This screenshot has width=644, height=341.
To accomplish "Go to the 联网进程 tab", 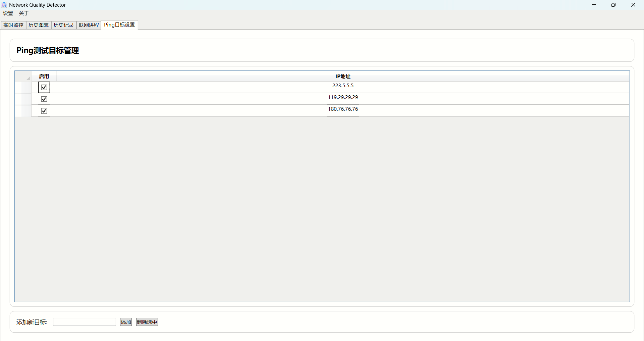I will pyautogui.click(x=89, y=25).
